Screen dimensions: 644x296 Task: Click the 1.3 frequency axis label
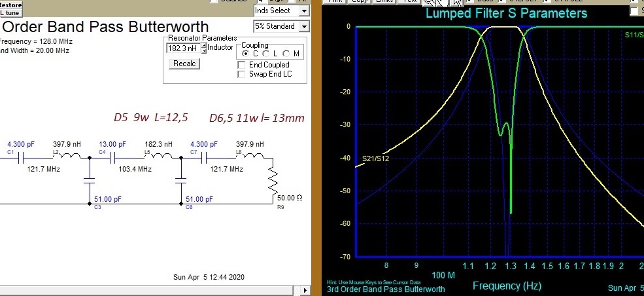510,266
